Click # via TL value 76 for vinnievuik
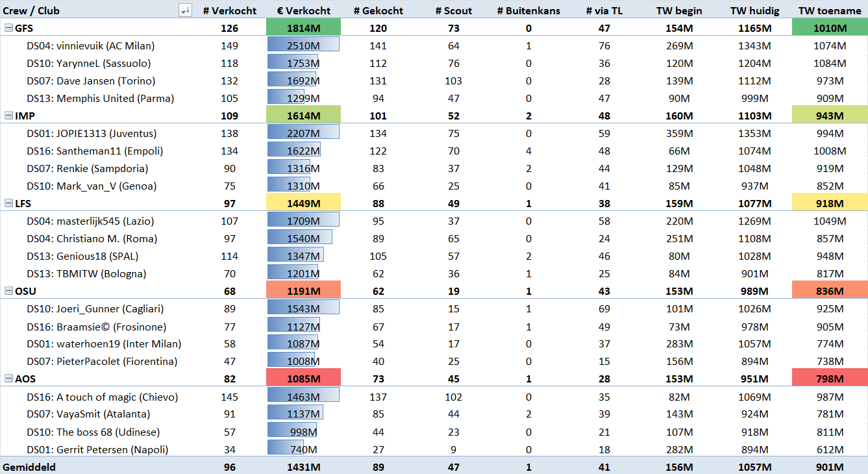Image resolution: width=868 pixels, height=474 pixels. point(604,45)
